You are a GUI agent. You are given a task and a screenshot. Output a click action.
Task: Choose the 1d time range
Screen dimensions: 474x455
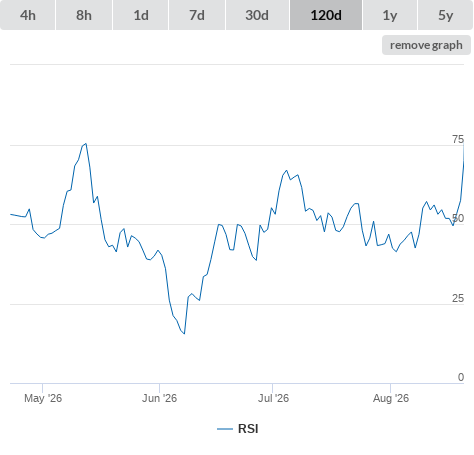(x=141, y=15)
